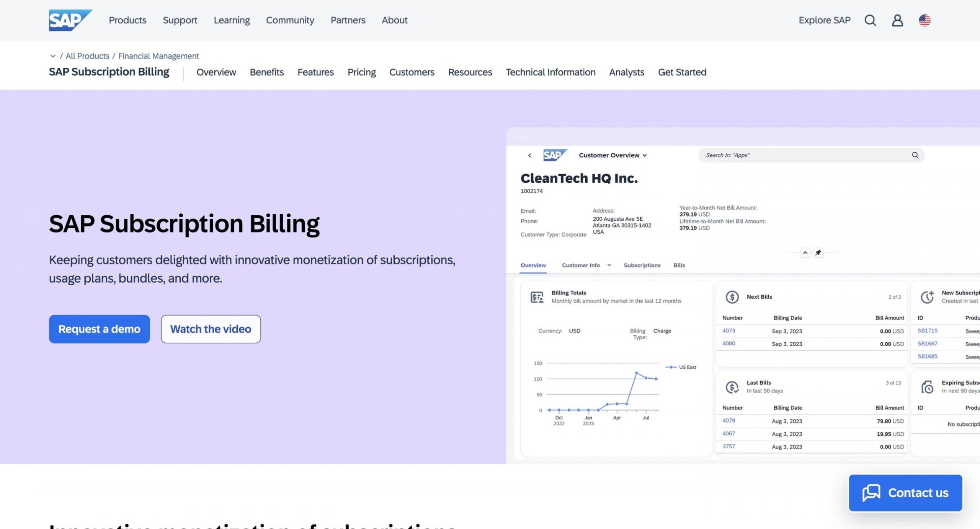
Task: Open the Support menu
Action: pyautogui.click(x=180, y=20)
